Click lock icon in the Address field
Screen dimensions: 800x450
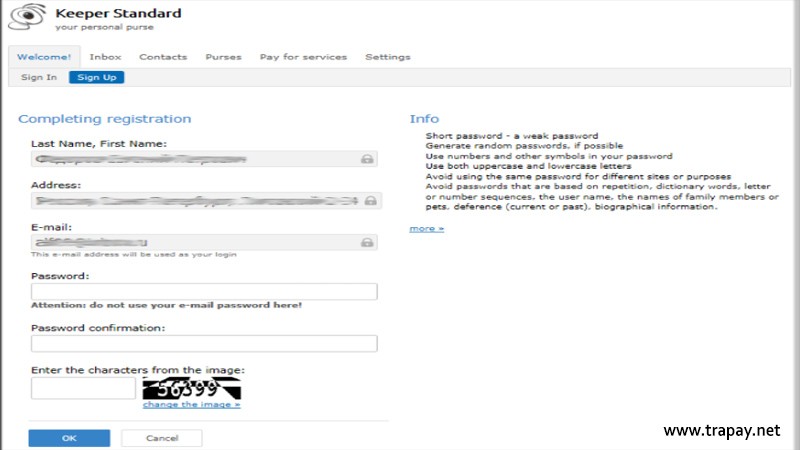[371, 201]
